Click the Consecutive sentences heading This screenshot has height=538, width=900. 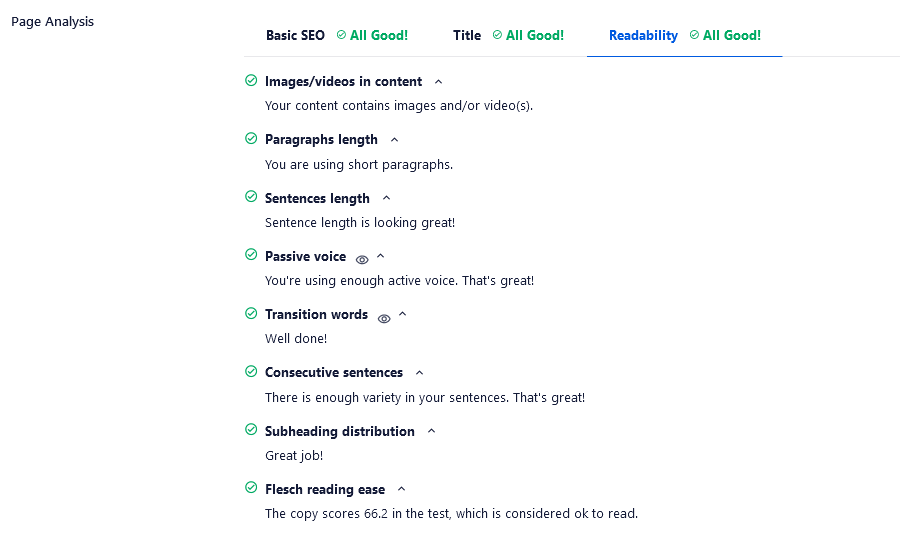(x=334, y=373)
